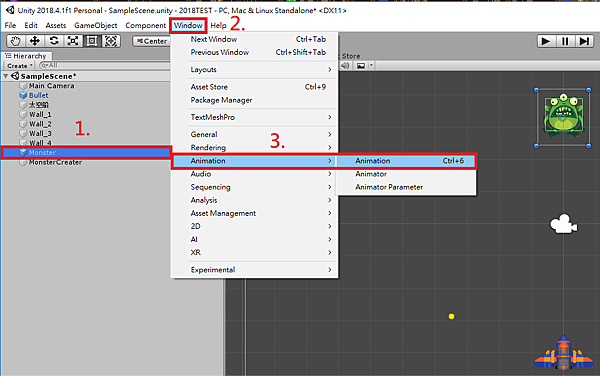The width and height of the screenshot is (600, 376).
Task: Click the spaceship sprite in scene
Action: 563,353
